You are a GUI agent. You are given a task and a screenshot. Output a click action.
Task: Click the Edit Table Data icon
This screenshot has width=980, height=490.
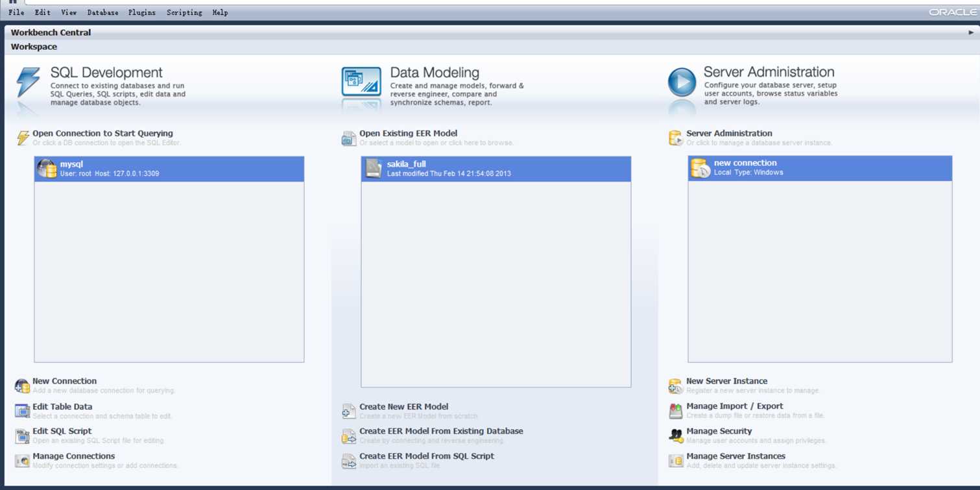pyautogui.click(x=22, y=411)
